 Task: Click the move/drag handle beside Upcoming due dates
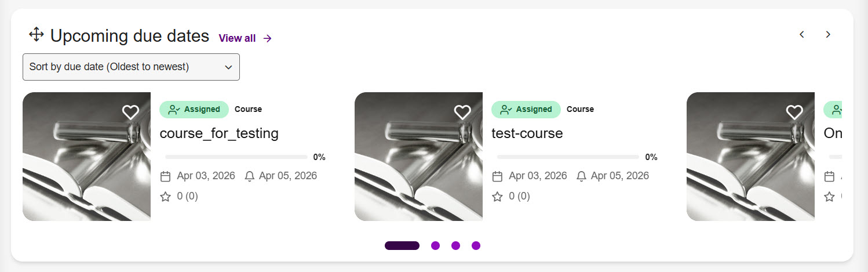pos(36,35)
